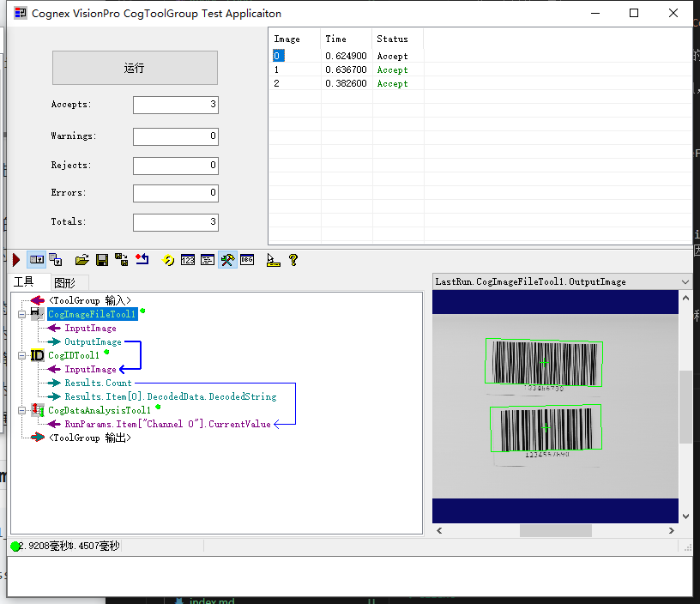Click the Totals count field

click(x=176, y=222)
